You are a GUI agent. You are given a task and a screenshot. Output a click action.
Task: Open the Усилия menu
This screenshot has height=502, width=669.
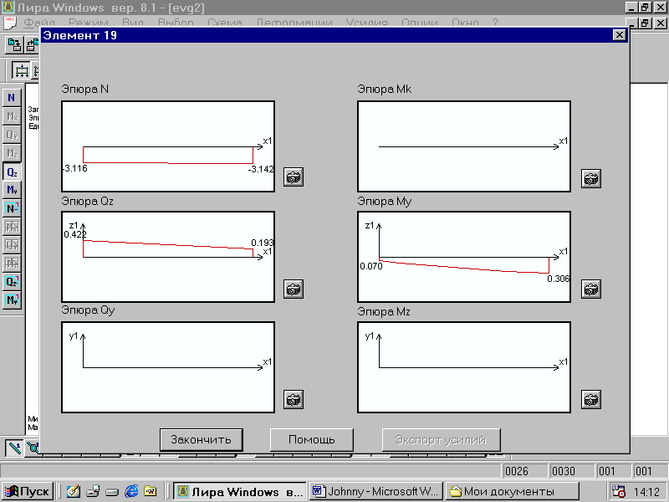[x=367, y=22]
